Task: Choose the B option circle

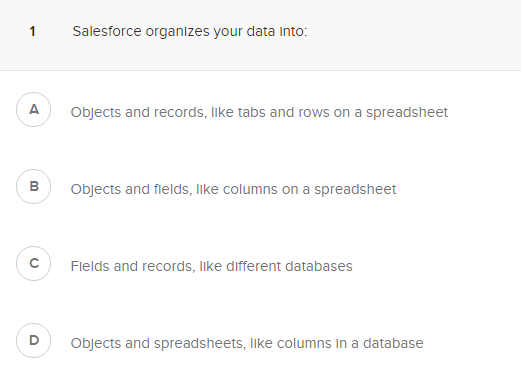Action: coord(33,187)
